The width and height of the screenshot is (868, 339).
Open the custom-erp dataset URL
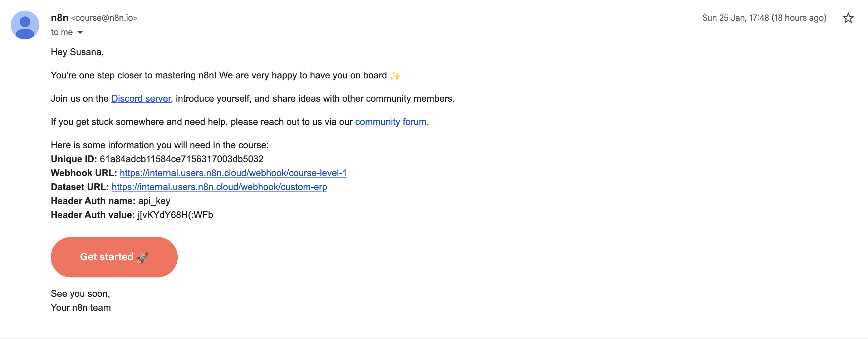point(219,187)
